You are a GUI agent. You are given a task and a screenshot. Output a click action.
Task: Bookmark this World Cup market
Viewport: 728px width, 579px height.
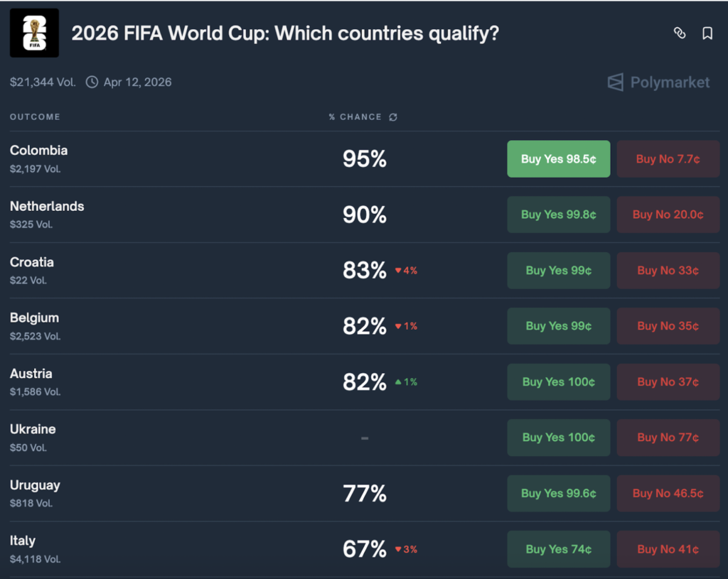pos(707,33)
